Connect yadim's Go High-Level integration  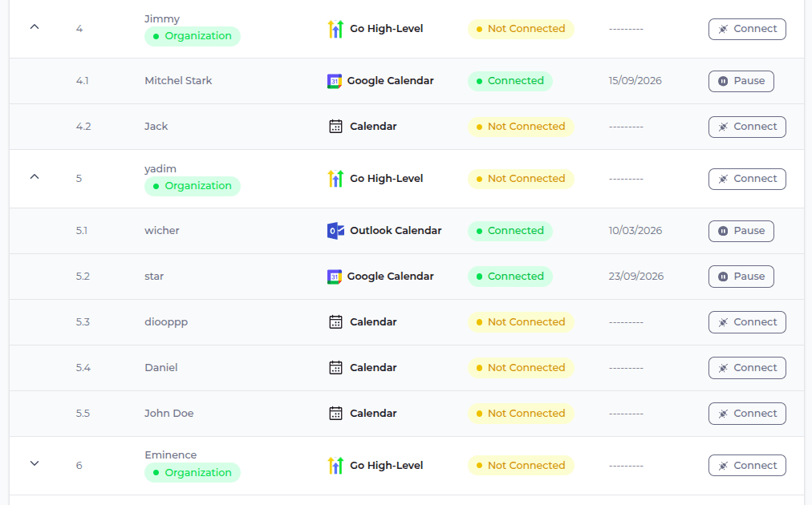(x=747, y=179)
